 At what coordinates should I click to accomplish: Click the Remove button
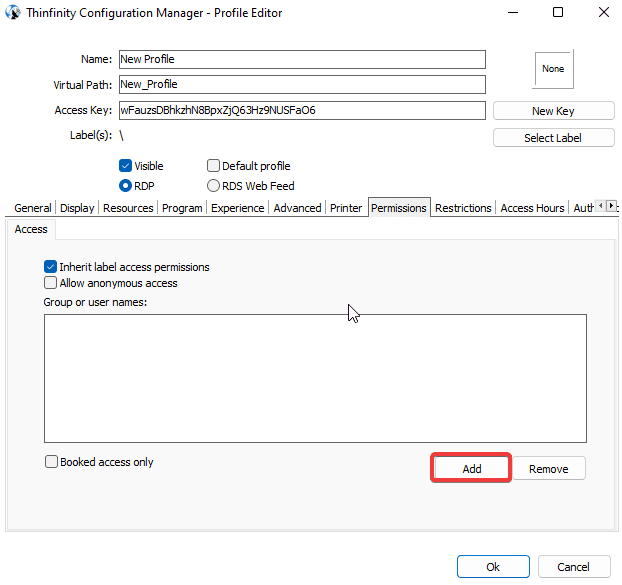click(549, 469)
